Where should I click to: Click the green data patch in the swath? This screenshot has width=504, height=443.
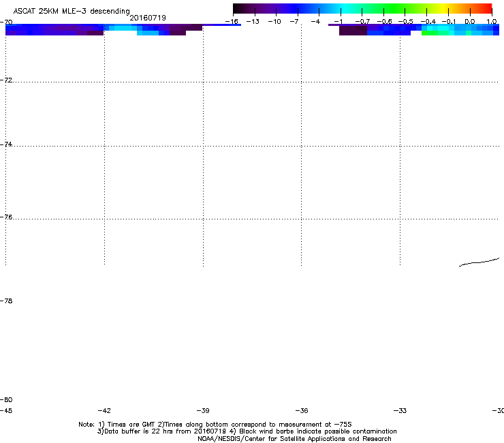[x=435, y=33]
